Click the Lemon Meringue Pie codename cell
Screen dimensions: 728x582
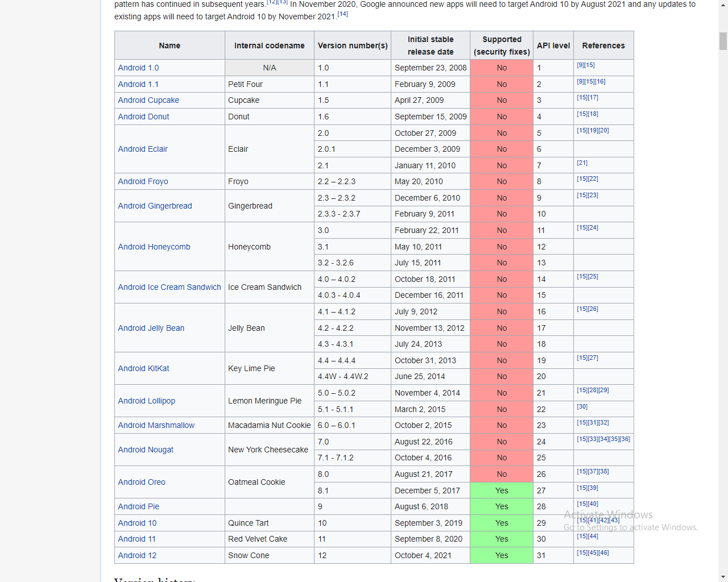point(270,401)
